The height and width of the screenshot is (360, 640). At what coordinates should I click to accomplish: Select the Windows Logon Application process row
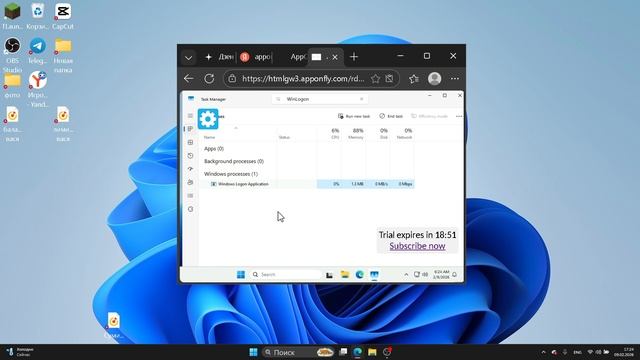coord(308,184)
